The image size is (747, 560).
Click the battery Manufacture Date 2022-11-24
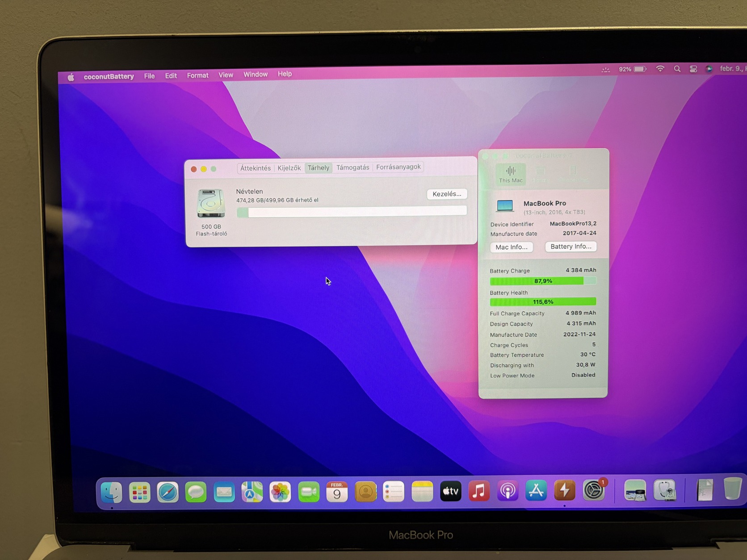(x=579, y=334)
